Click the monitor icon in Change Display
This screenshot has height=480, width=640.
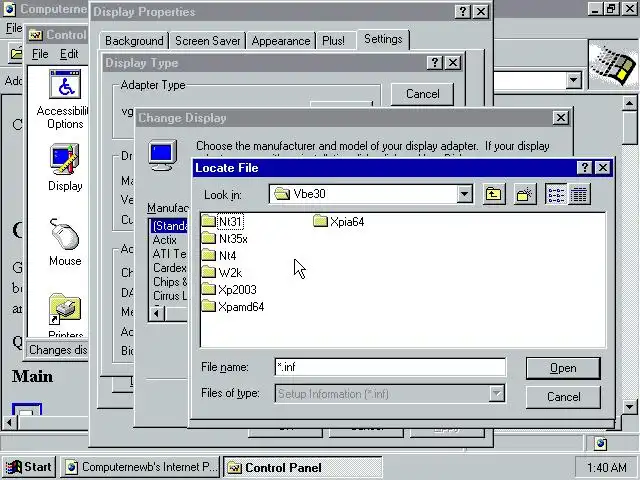point(162,156)
